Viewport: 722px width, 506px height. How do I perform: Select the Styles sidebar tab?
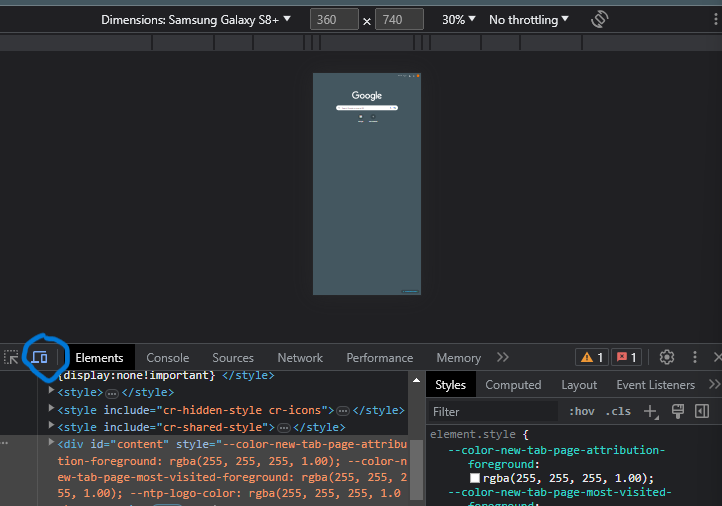point(450,385)
